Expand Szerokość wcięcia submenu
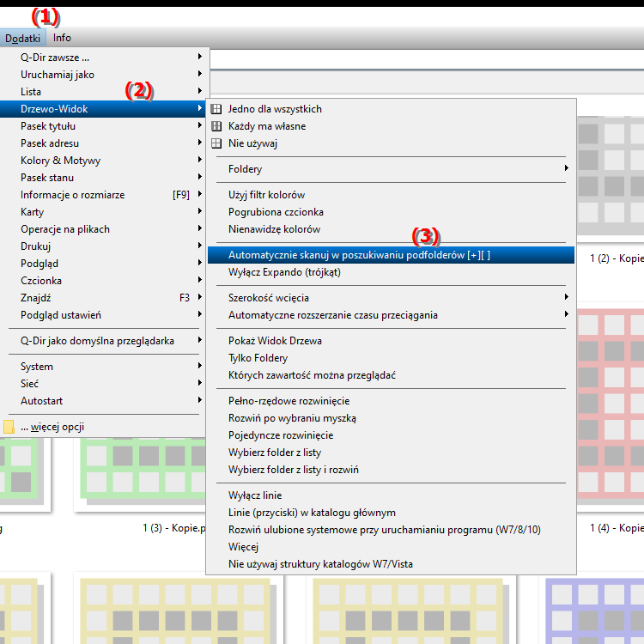The image size is (644, 644). tap(391, 298)
